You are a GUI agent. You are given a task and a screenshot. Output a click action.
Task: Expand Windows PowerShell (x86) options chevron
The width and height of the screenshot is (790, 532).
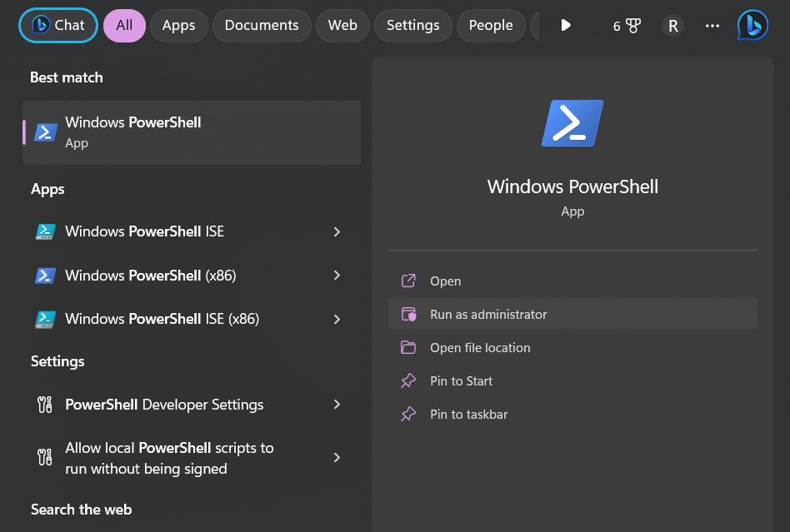337,276
